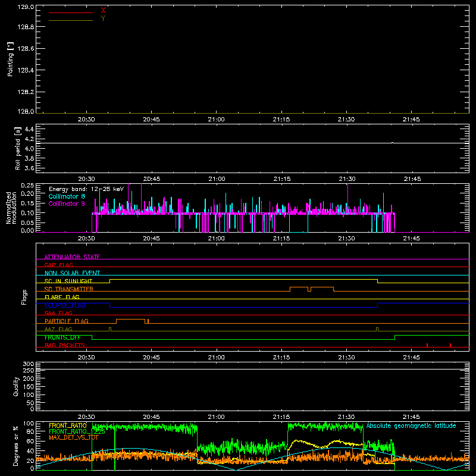Image resolution: width=476 pixels, height=476 pixels.
Task: Click the 4.4 tick on Roll period axis
Action: 29,129
